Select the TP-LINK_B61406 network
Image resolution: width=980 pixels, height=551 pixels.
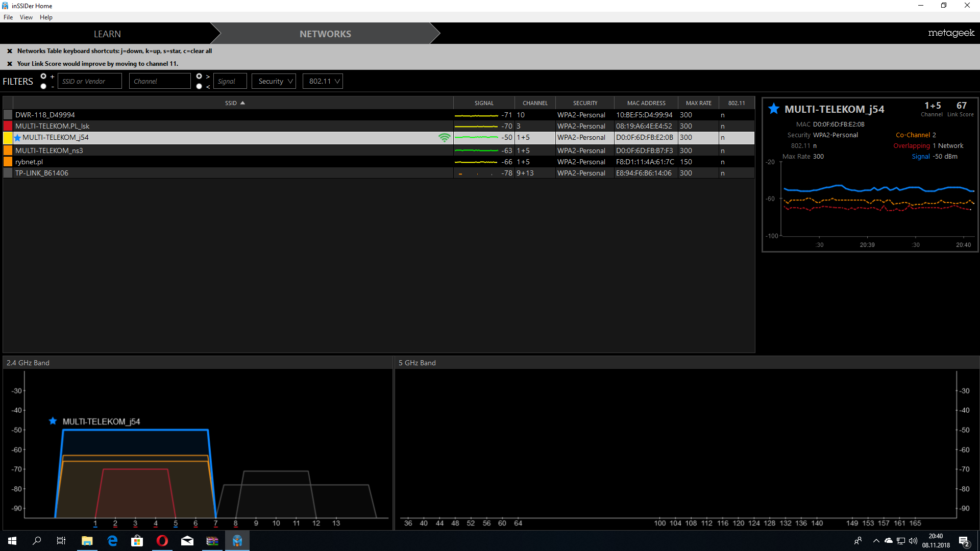379,173
